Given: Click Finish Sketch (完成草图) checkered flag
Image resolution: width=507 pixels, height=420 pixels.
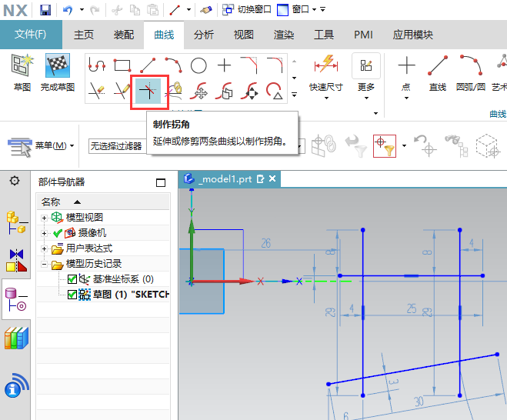Looking at the screenshot, I should (58, 73).
